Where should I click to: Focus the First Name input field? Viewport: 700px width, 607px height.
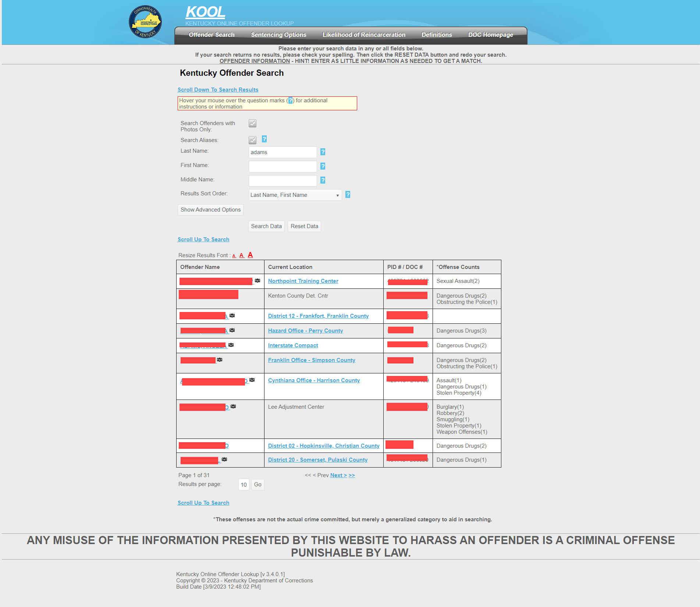point(283,167)
